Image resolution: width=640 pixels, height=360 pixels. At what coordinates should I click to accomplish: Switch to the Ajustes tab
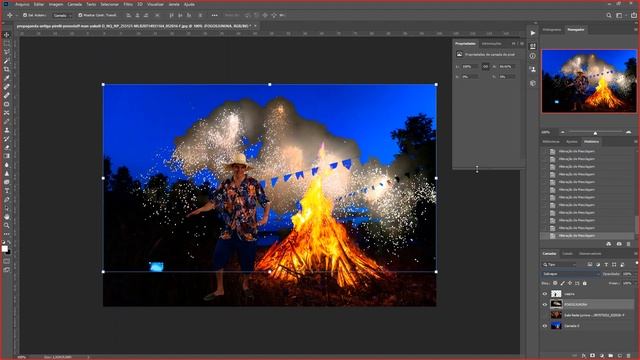(572, 142)
